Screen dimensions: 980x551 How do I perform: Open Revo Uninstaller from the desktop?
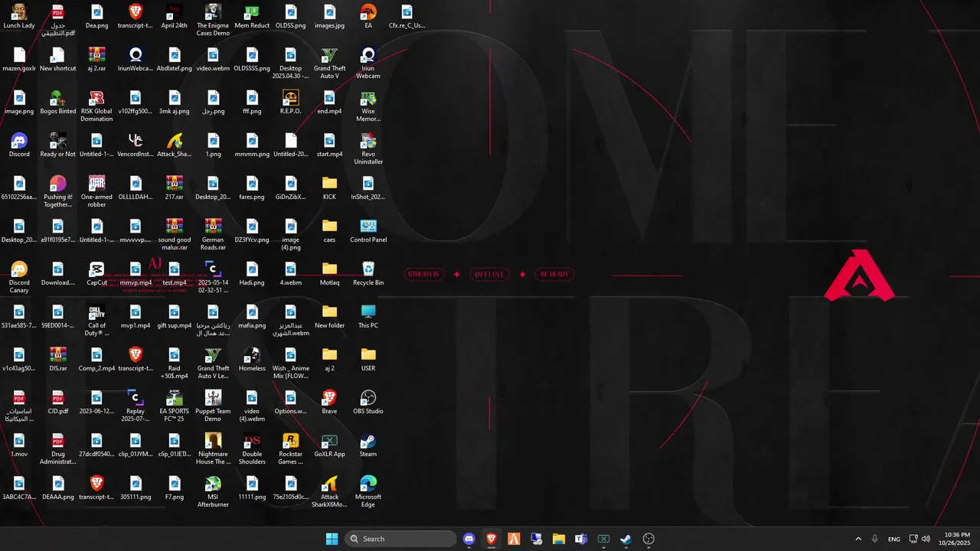368,149
